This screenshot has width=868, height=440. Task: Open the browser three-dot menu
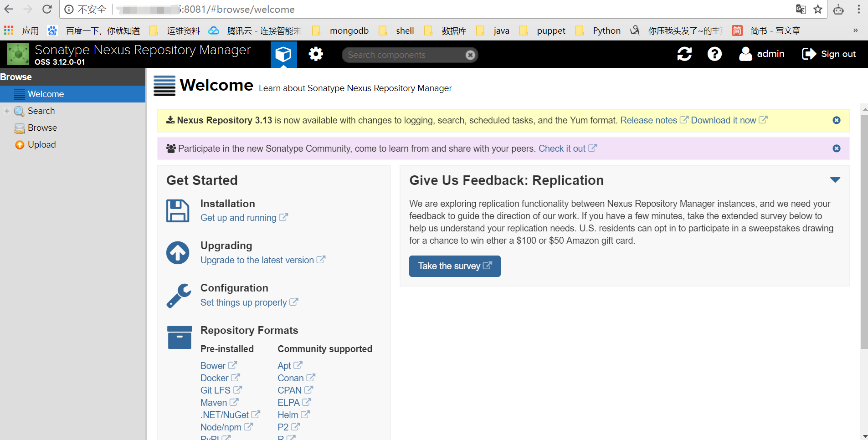coord(858,9)
